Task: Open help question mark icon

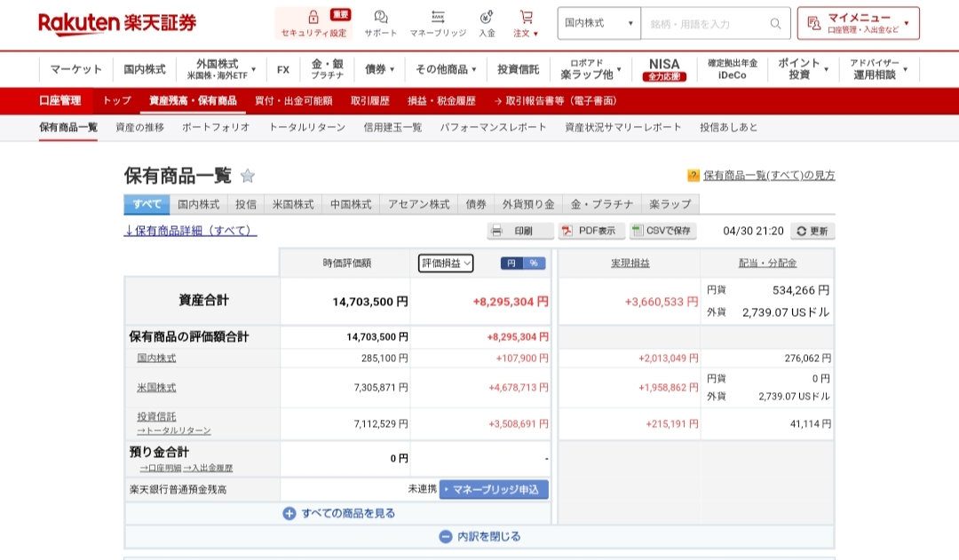Action: (x=693, y=176)
